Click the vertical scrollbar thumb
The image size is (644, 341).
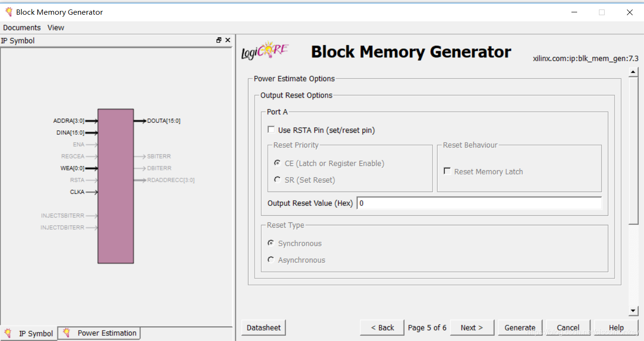coord(633,150)
